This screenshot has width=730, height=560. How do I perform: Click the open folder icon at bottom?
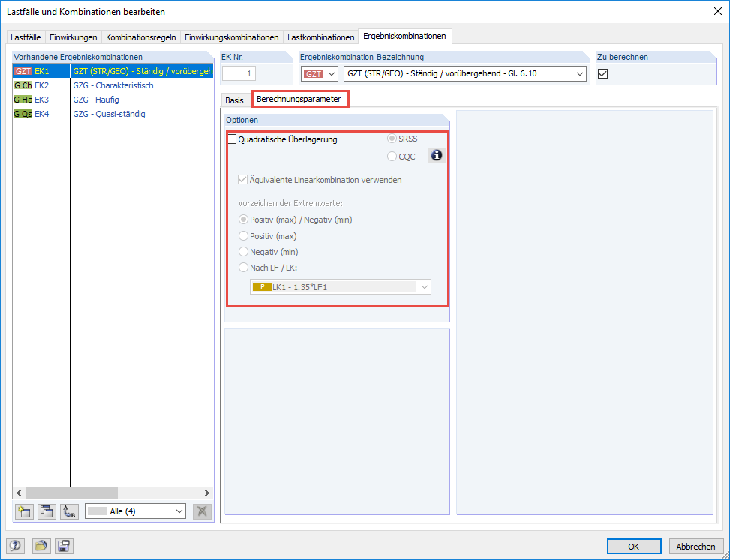[x=41, y=546]
